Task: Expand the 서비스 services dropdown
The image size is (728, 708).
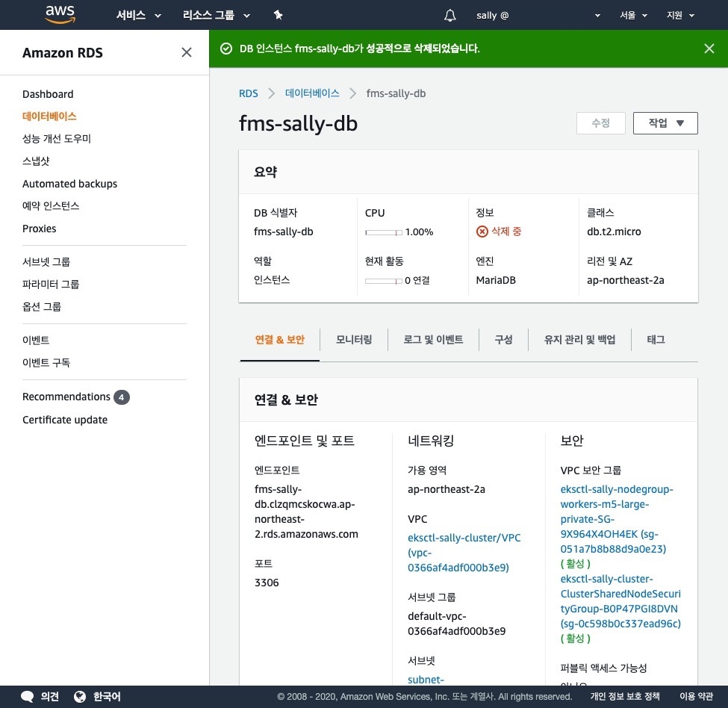Action: point(139,15)
